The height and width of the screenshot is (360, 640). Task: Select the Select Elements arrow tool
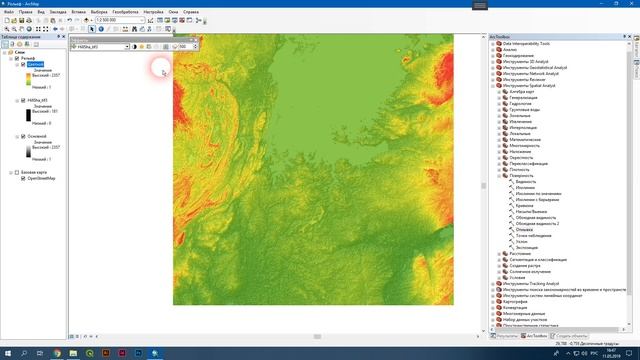tap(92, 29)
